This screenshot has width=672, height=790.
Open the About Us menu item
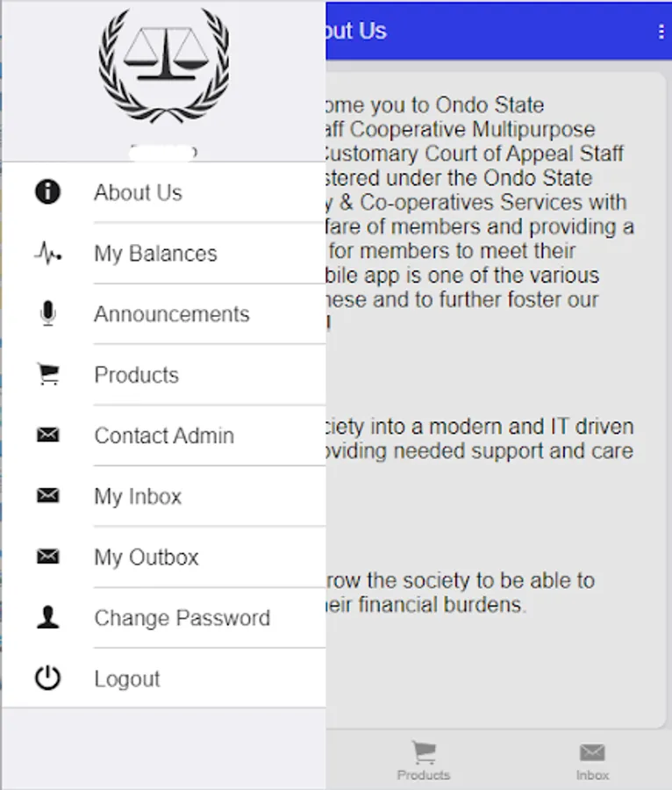pos(138,192)
